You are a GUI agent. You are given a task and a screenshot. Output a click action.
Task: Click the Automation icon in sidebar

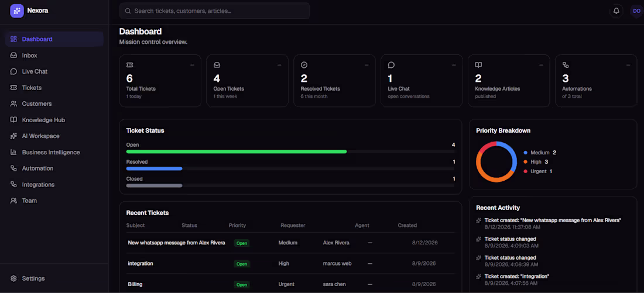13,168
